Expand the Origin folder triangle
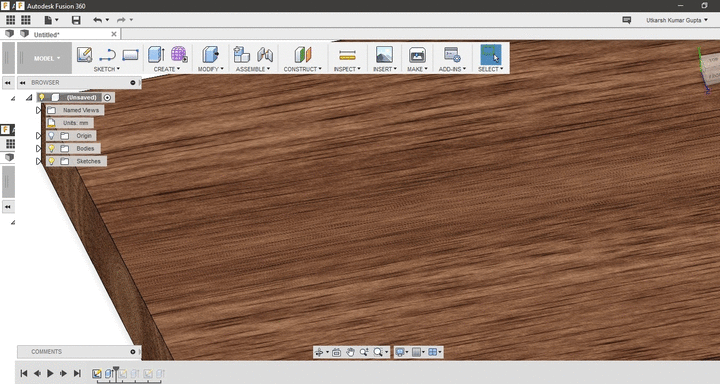 click(x=39, y=136)
